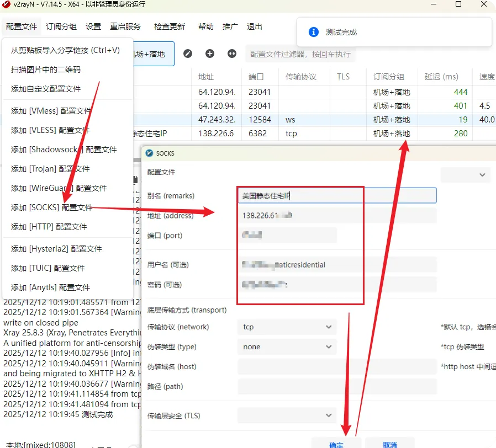The width and height of the screenshot is (496, 448).
Task: Click the 重启服务 menu item
Action: (125, 26)
